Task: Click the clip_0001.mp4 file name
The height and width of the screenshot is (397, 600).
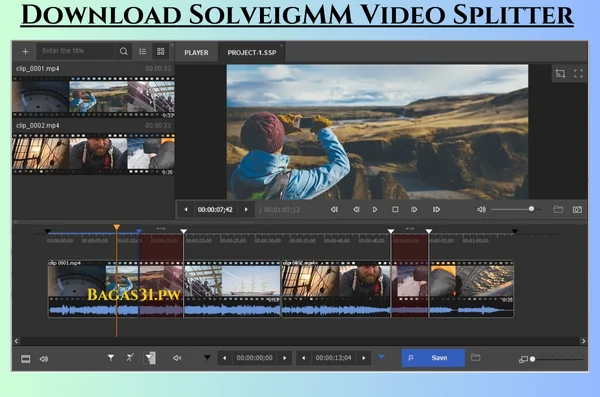Action: pos(38,69)
